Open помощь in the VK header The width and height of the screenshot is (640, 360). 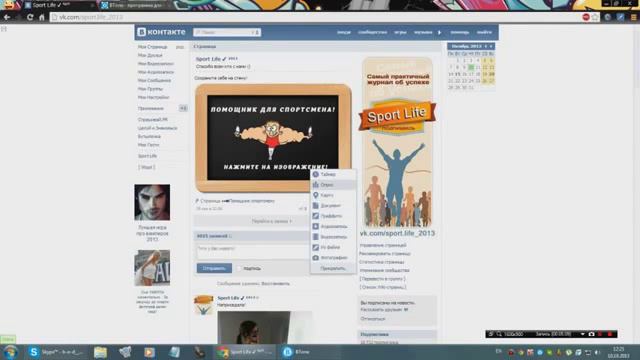pyautogui.click(x=460, y=32)
